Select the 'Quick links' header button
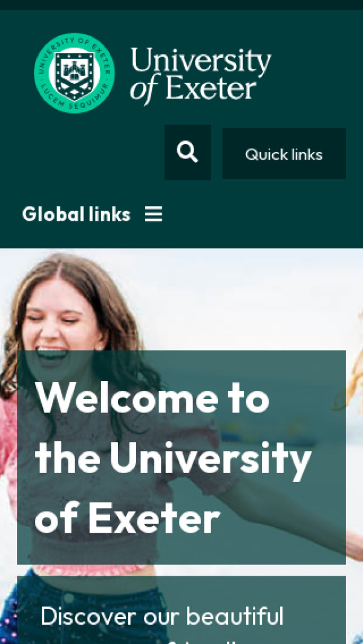This screenshot has width=363, height=644. (x=284, y=154)
